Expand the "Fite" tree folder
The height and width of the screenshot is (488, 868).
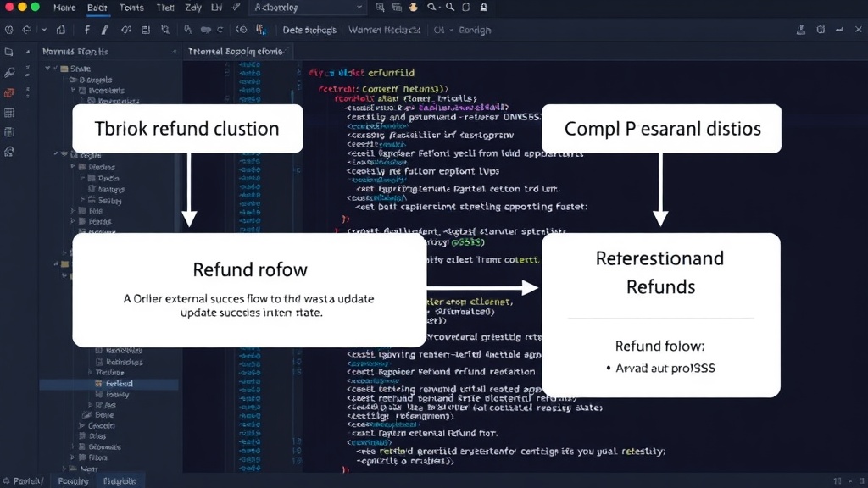(73, 211)
